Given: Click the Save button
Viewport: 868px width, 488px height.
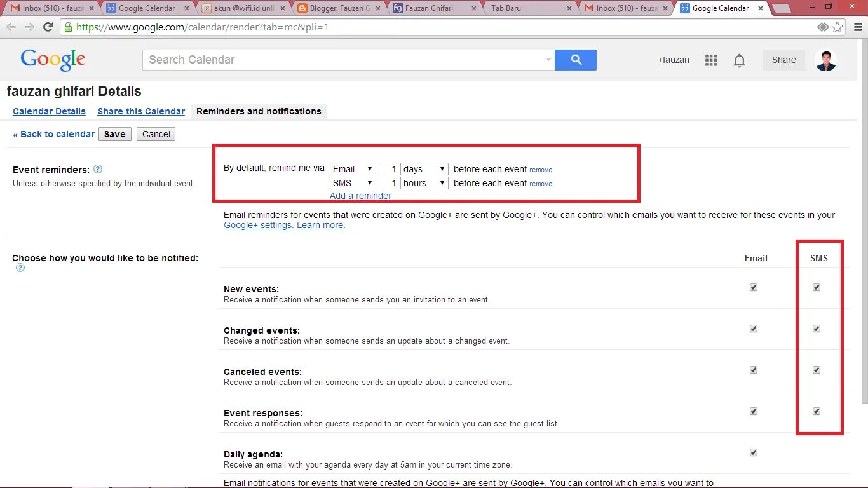Looking at the screenshot, I should [115, 134].
